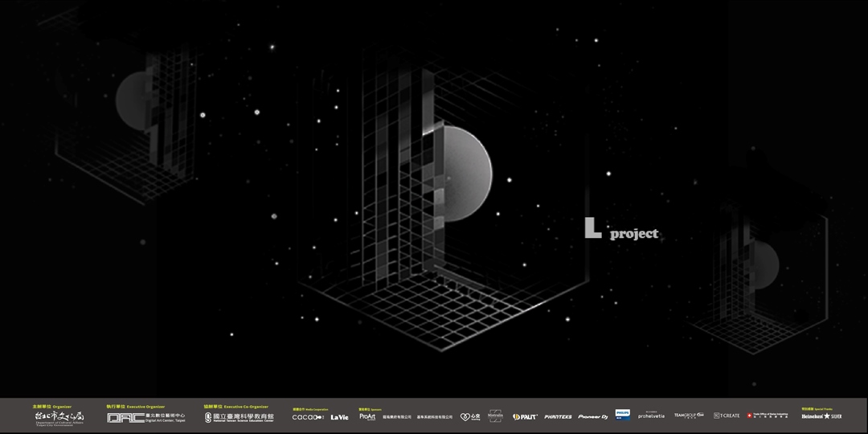Select the La Vie logo
The width and height of the screenshot is (868, 434).
(339, 417)
